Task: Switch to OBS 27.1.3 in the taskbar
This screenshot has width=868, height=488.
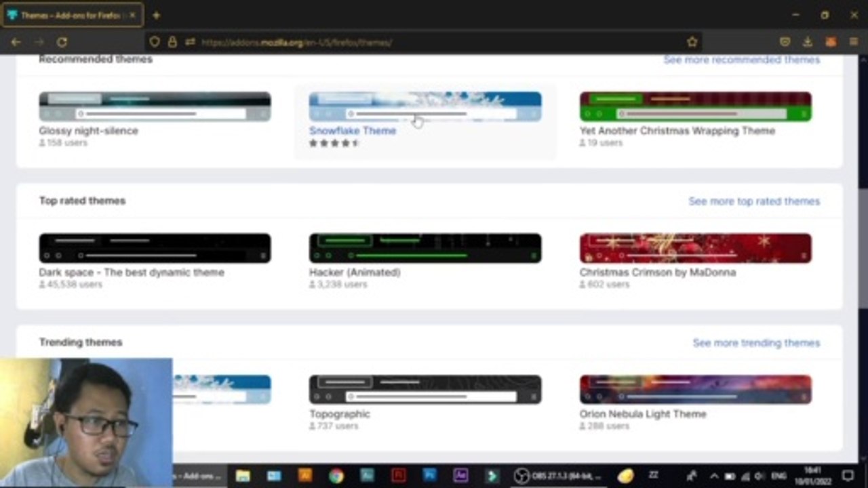Action: (x=559, y=476)
